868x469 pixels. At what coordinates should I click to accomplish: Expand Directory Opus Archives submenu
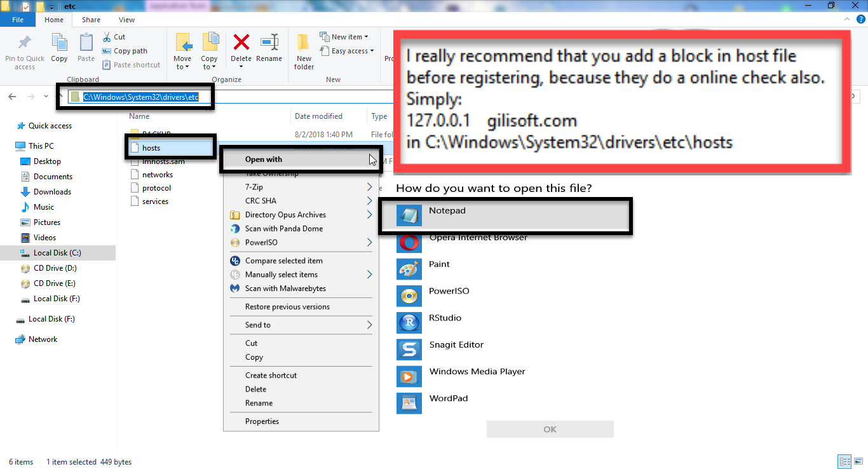pos(301,215)
